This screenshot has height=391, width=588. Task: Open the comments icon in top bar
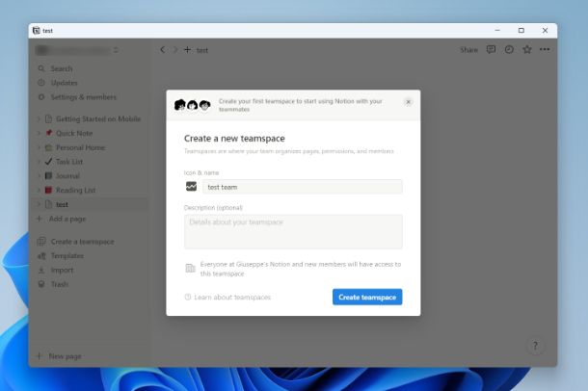tap(491, 49)
